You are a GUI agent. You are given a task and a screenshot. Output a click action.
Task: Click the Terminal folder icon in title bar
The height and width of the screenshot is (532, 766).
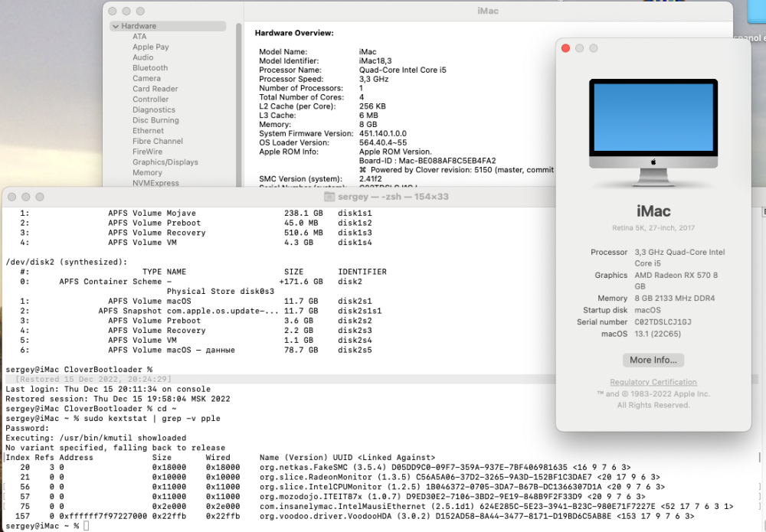click(329, 197)
